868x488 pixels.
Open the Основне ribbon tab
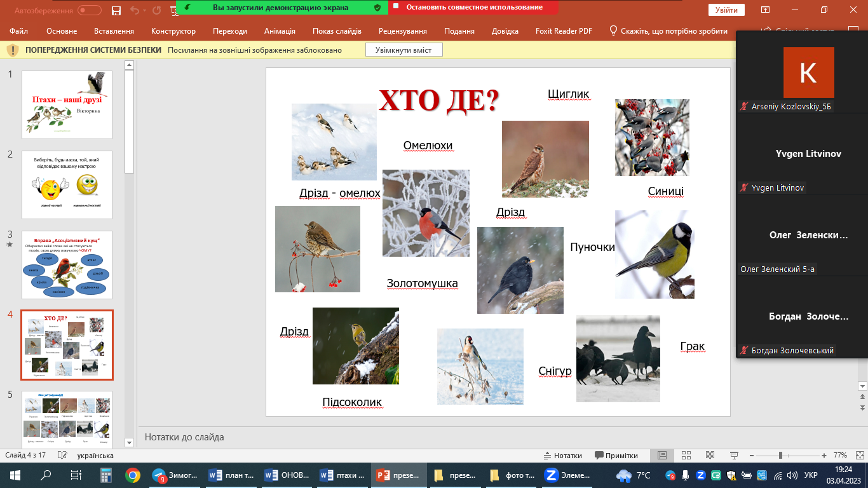tap(62, 31)
